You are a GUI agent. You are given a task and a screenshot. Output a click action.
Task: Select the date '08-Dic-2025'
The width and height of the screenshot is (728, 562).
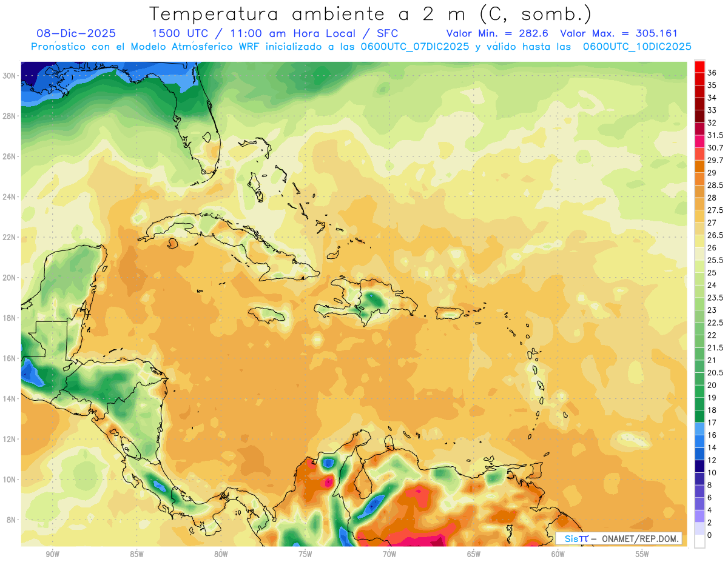[x=76, y=34]
